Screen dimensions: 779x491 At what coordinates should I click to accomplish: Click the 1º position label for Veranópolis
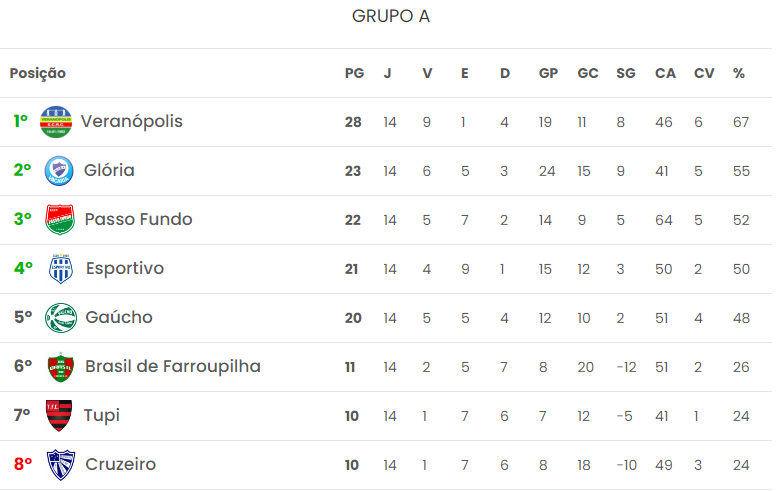click(21, 122)
